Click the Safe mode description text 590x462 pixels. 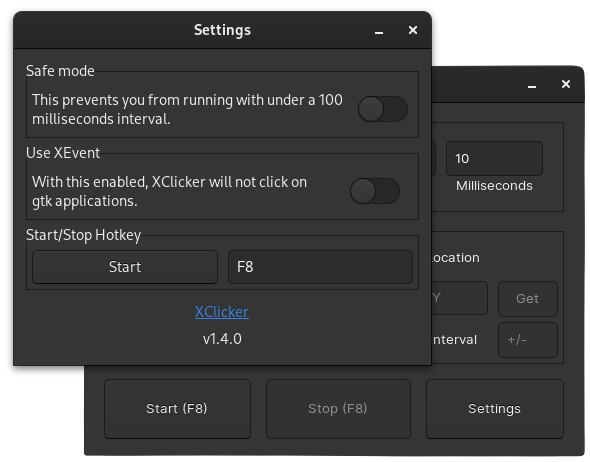[187, 109]
